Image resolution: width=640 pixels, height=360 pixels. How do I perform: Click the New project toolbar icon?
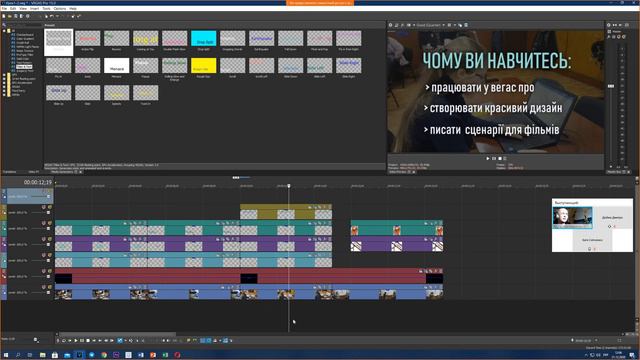click(x=4, y=16)
